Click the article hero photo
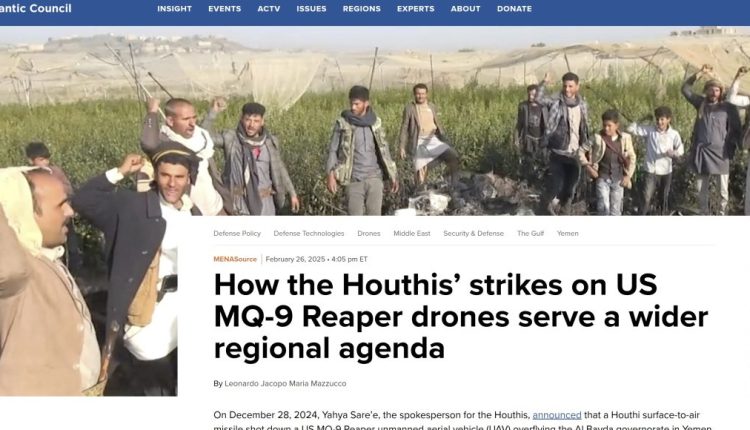 pyautogui.click(x=375, y=121)
